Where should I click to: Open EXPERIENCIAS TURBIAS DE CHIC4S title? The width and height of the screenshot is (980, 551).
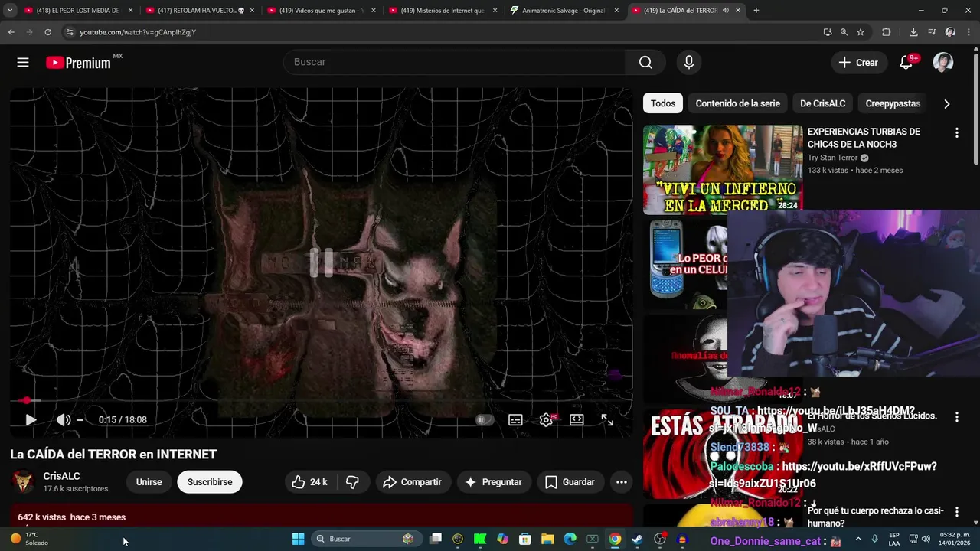coord(864,138)
